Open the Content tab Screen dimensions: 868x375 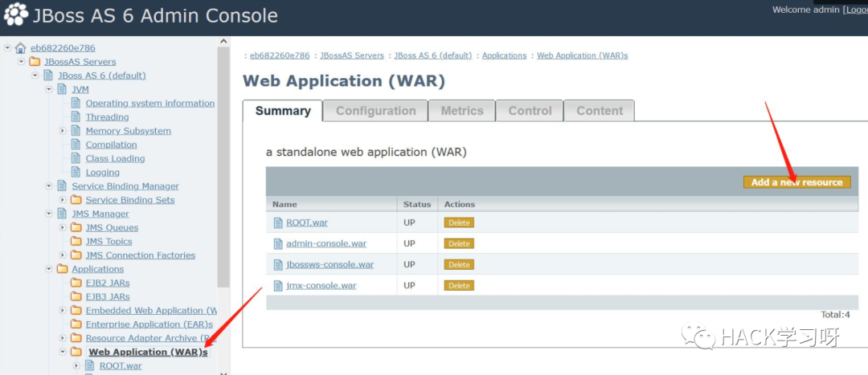[x=600, y=111]
